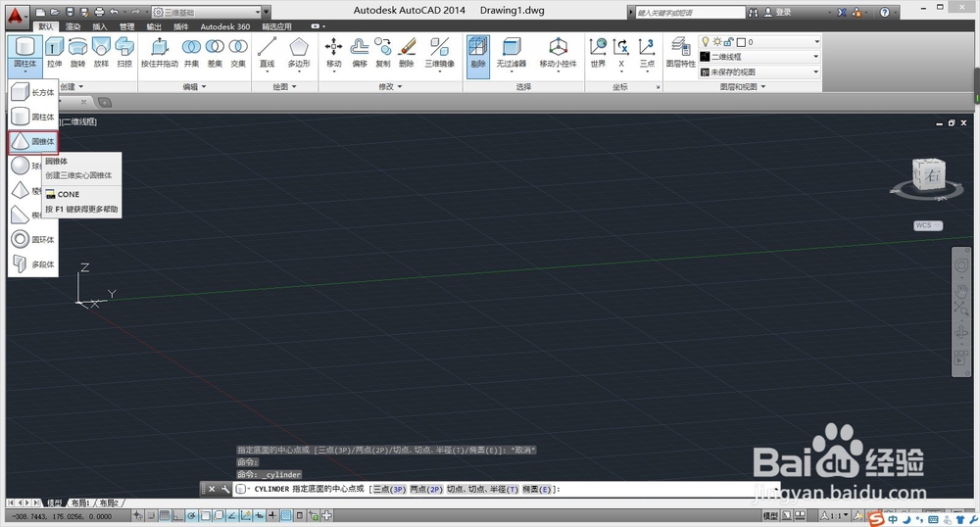The width and height of the screenshot is (980, 527).
Task: Switch to the 渲染 ribbon tab
Action: pyautogui.click(x=73, y=26)
